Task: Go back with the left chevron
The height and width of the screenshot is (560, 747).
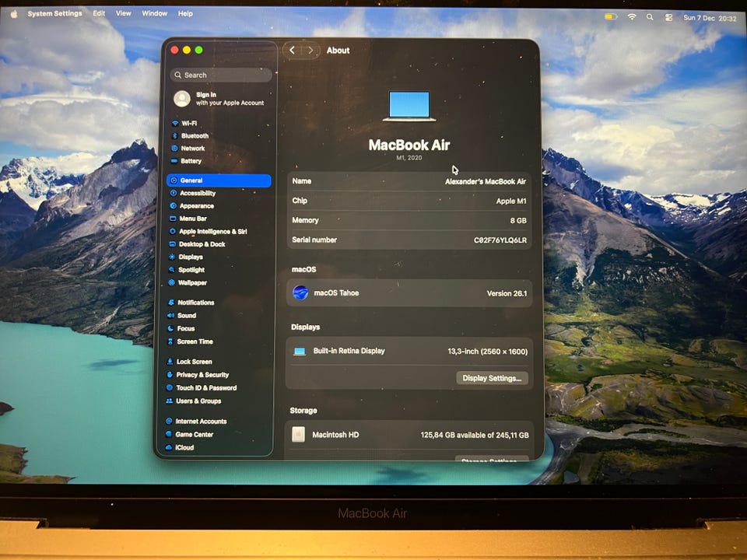Action: click(292, 50)
